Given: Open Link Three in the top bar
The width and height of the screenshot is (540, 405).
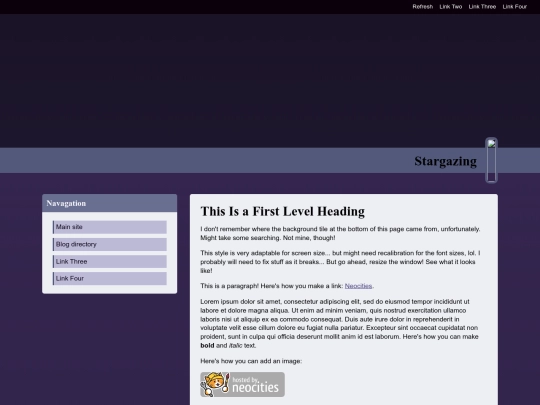Looking at the screenshot, I should pos(482,7).
